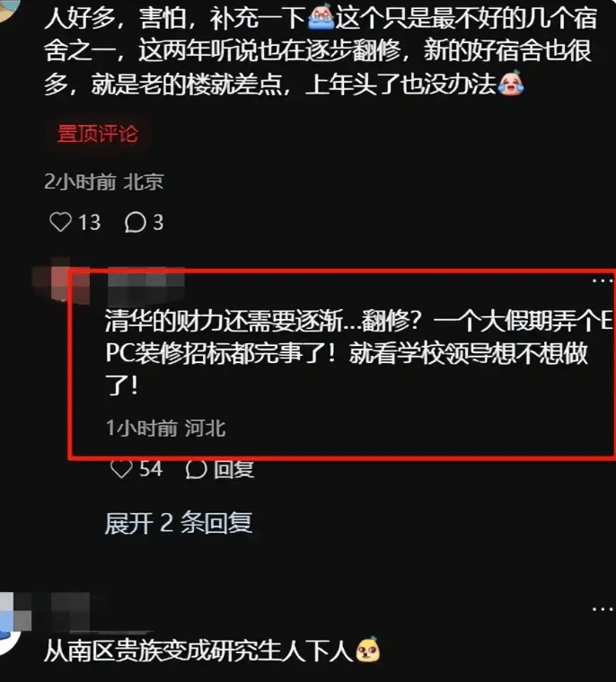Screen dimensions: 616x682
Task: Like the Hebei comment with 54 likes
Action: (x=121, y=469)
